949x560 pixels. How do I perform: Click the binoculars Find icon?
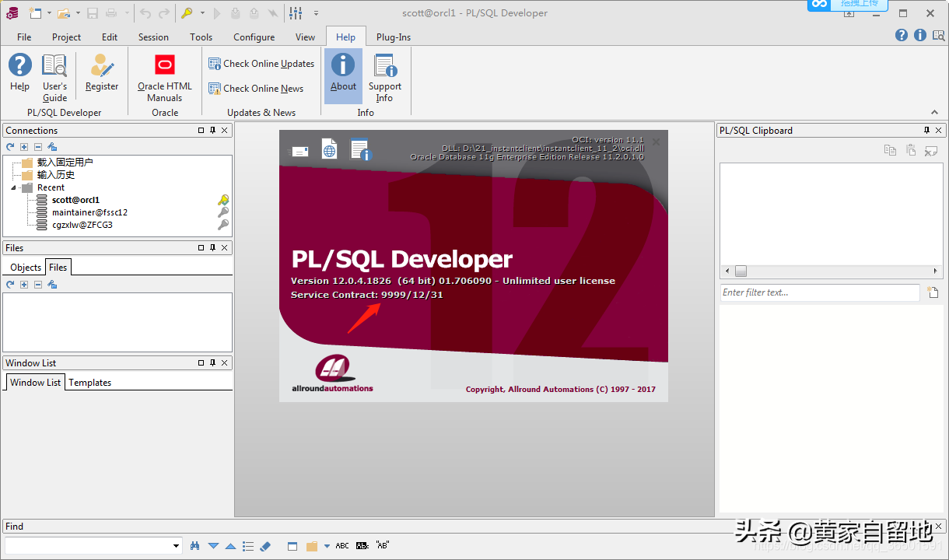pos(195,546)
